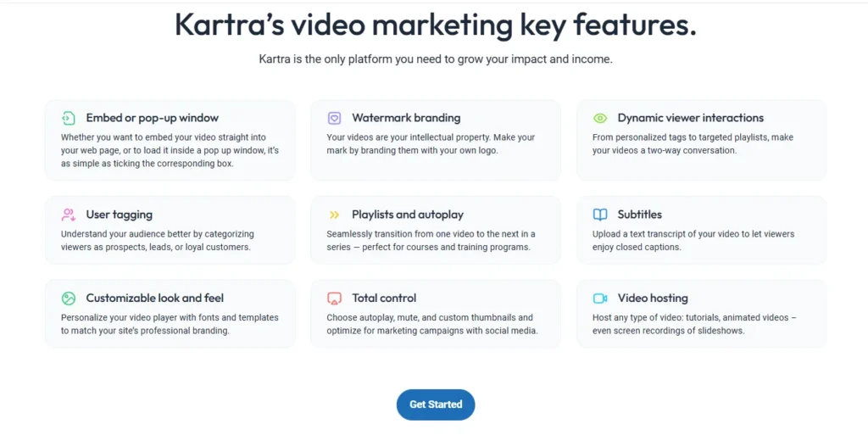Click the Subtitles feature heading
The width and height of the screenshot is (868, 441).
(639, 215)
